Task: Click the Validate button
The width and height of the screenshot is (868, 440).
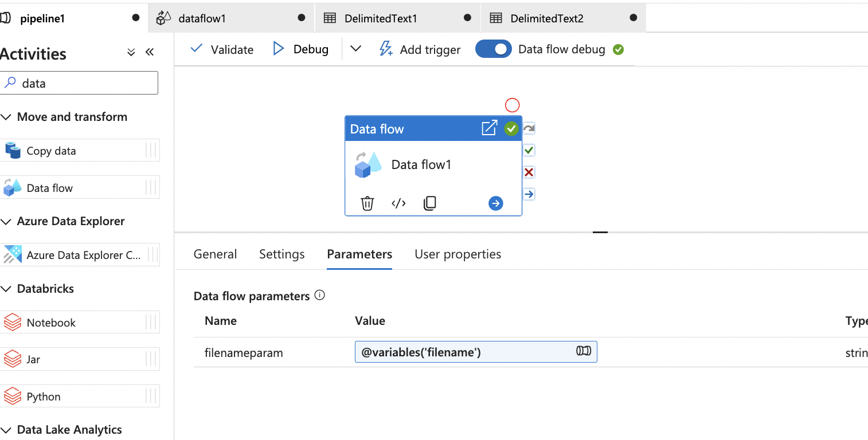Action: [222, 49]
